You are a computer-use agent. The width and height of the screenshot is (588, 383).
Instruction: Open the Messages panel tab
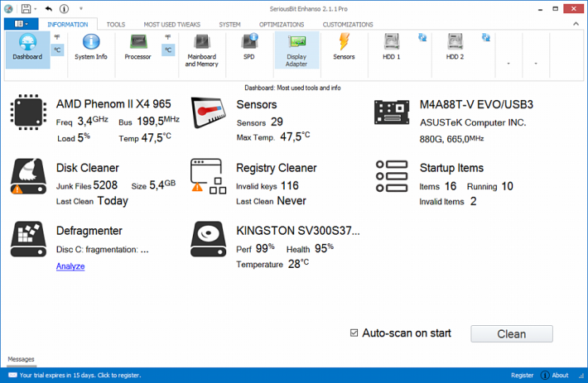point(21,359)
